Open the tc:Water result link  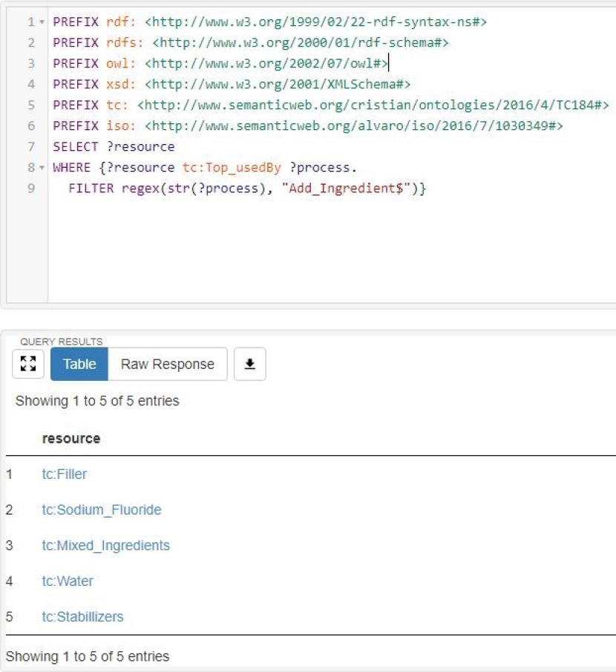pyautogui.click(x=68, y=581)
